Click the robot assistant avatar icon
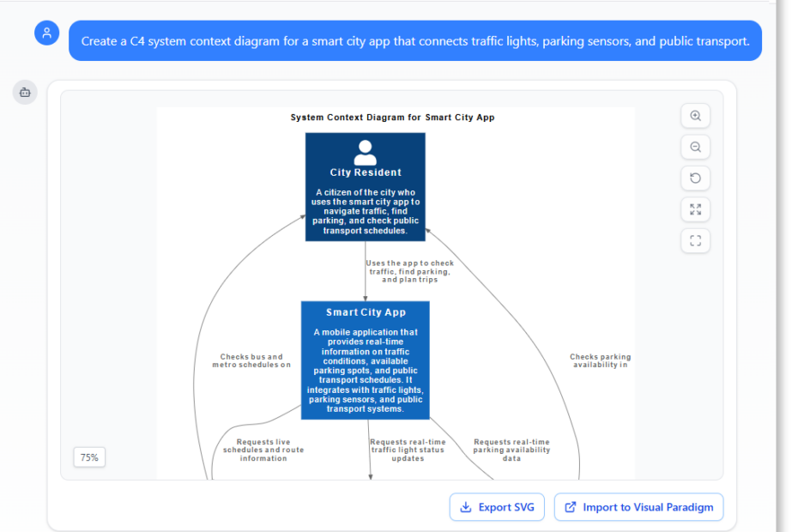798x532 pixels. coord(24,92)
